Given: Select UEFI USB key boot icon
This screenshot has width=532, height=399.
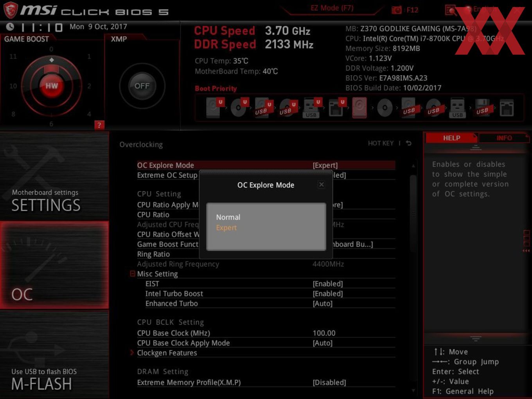Looking at the screenshot, I should 312,108.
